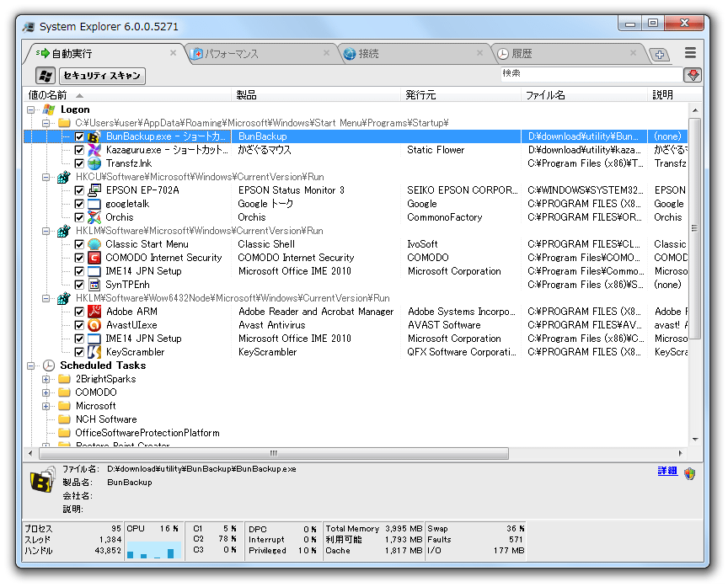Switch to the パフォーマンス tab
Viewport: 728px width, 587px height.
click(x=260, y=54)
